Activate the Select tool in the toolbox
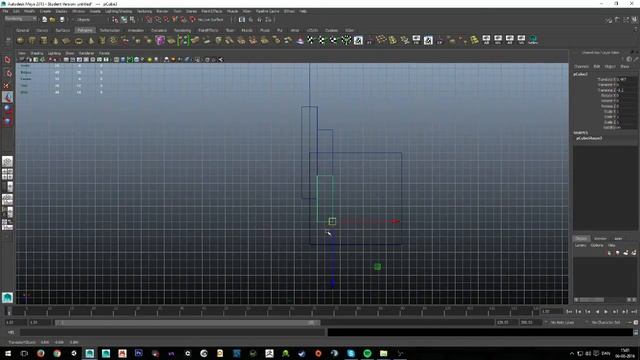 coord(7,60)
